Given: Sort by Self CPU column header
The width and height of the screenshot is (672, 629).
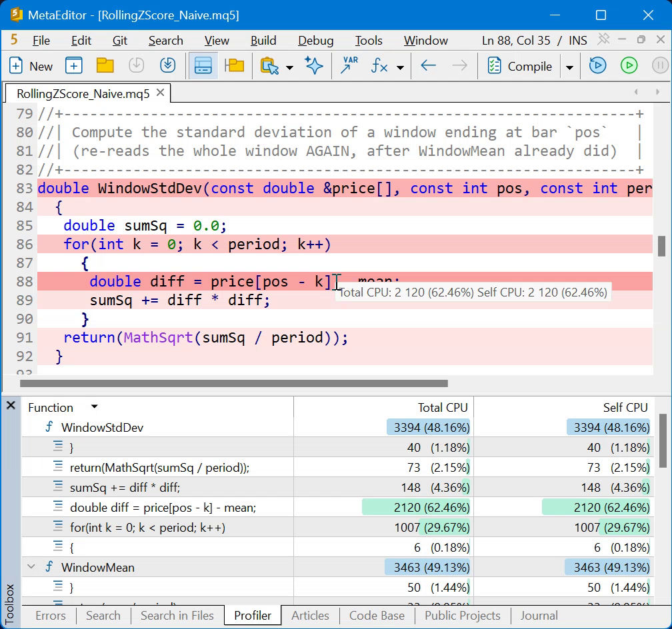Looking at the screenshot, I should click(625, 407).
